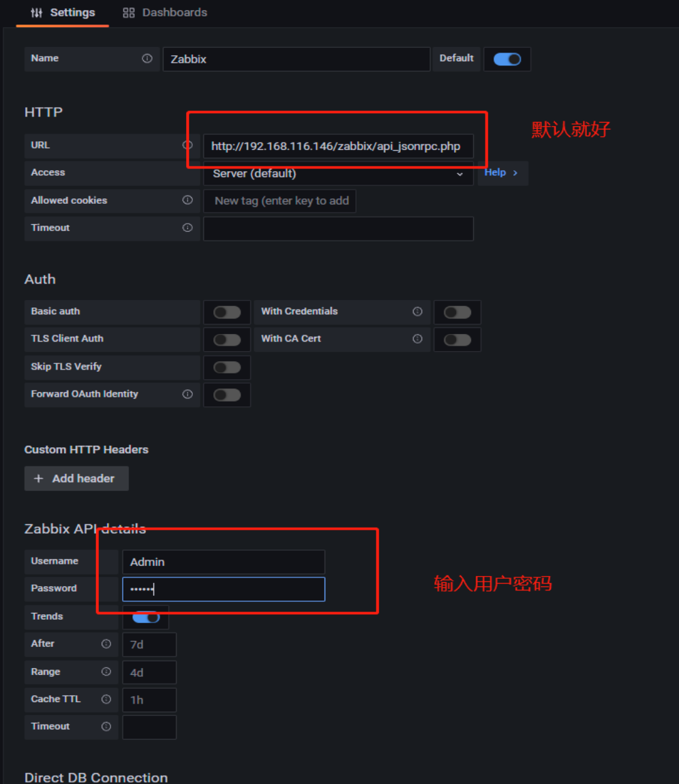Click the Range 4d input field
This screenshot has width=679, height=784.
(149, 672)
